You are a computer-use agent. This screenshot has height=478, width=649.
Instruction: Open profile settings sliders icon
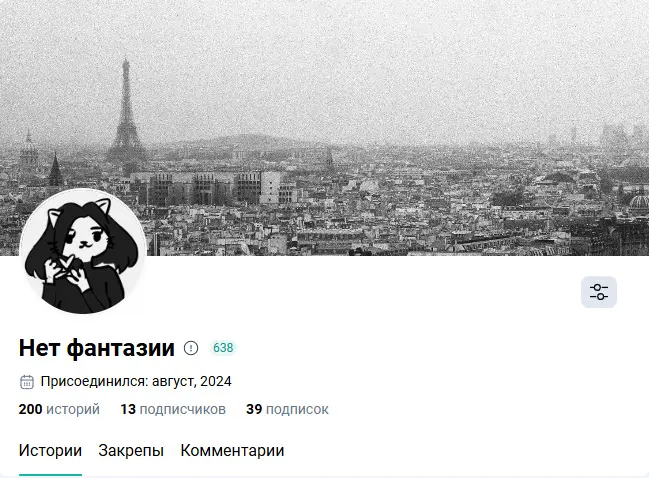click(x=599, y=292)
